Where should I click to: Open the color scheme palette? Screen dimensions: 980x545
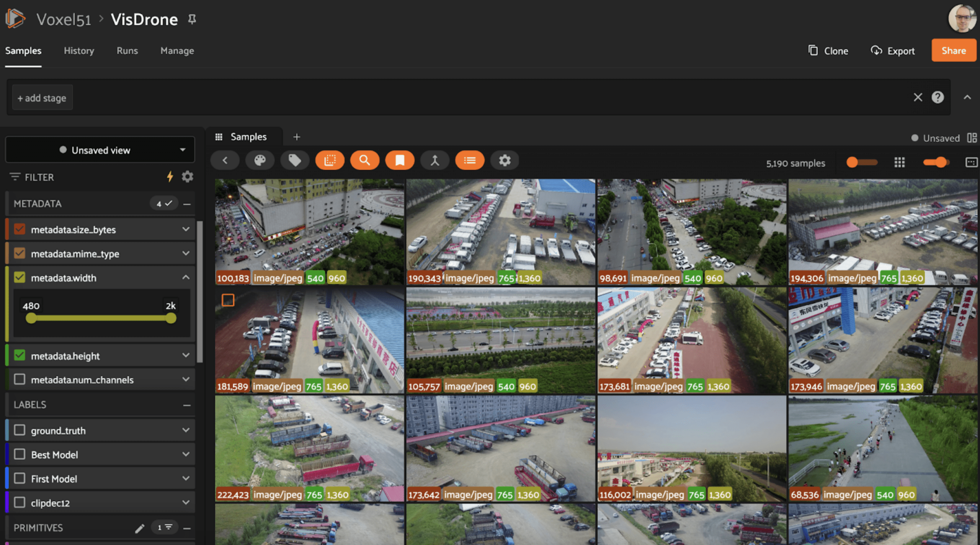[x=260, y=160]
